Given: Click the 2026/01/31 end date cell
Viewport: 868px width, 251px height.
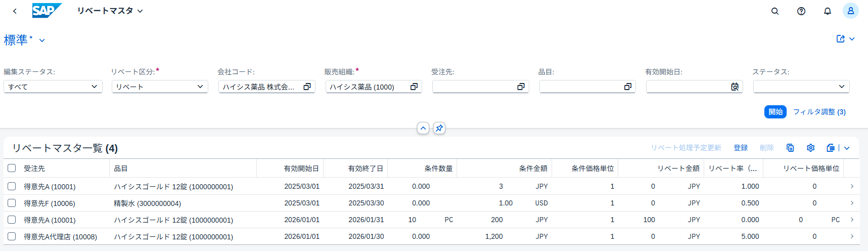Looking at the screenshot, I should (366, 220).
